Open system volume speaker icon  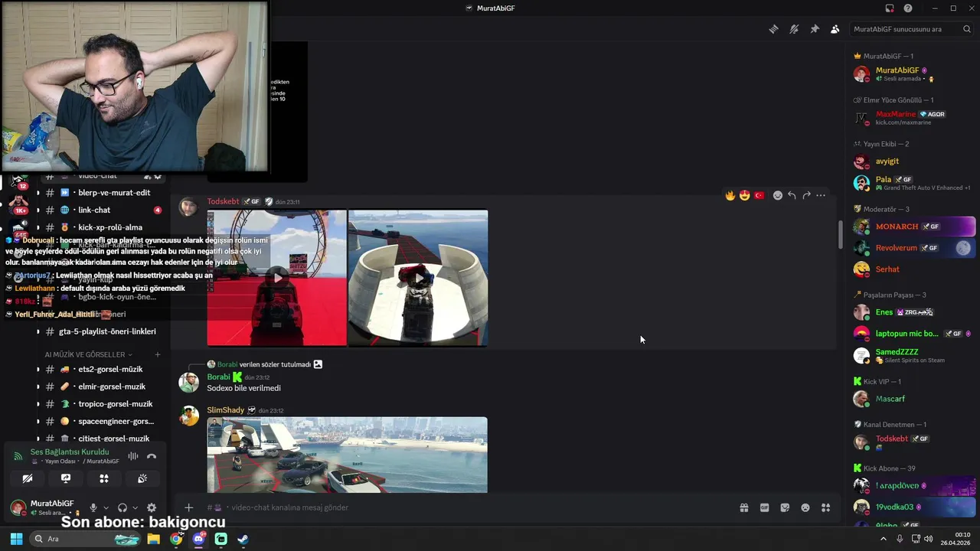coord(928,539)
